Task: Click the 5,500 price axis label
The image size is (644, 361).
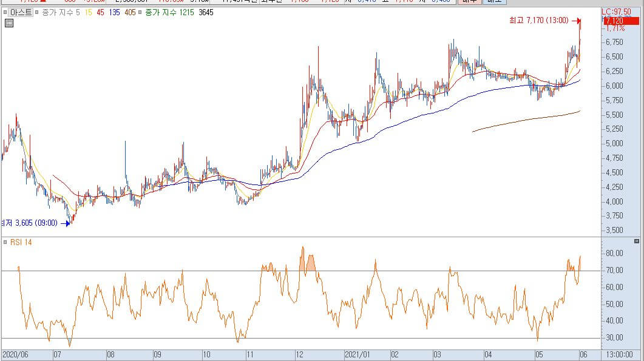Action: click(x=614, y=115)
